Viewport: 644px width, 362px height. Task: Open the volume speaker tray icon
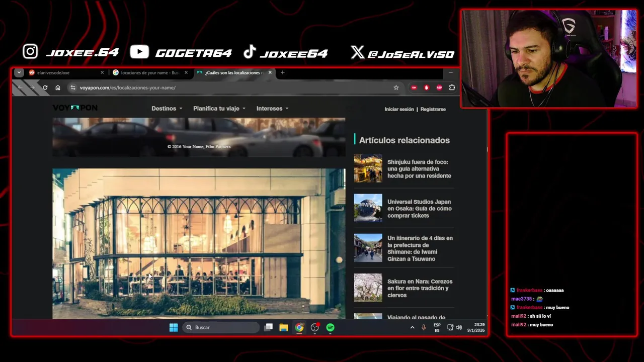[x=459, y=327]
